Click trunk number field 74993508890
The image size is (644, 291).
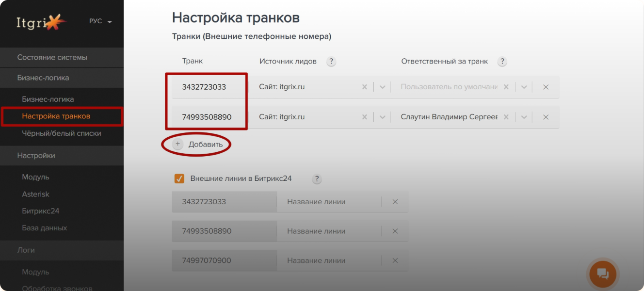point(207,117)
